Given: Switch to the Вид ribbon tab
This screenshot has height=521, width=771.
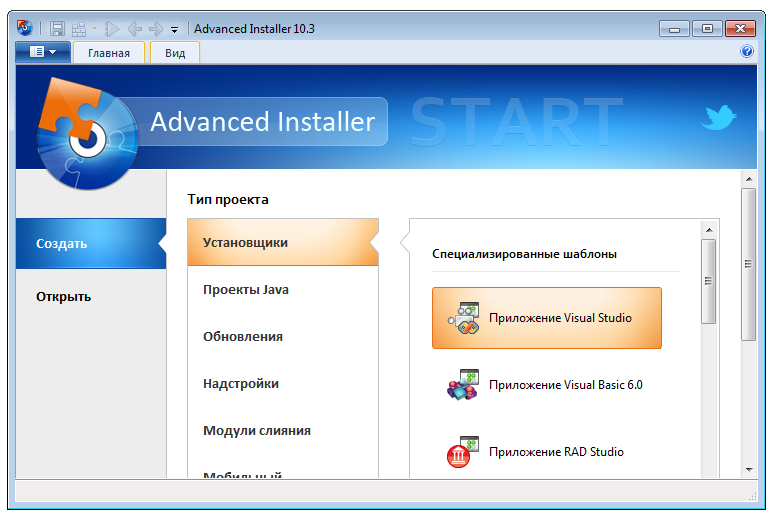Looking at the screenshot, I should coord(175,53).
